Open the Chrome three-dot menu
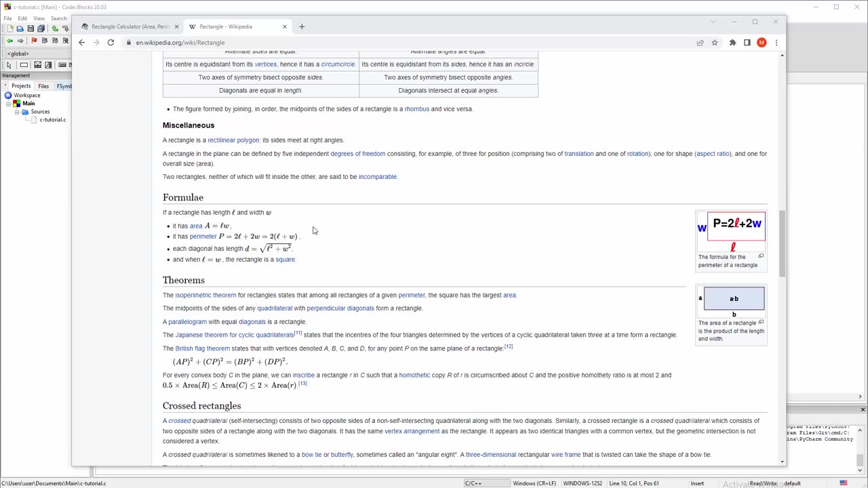 (x=776, y=43)
